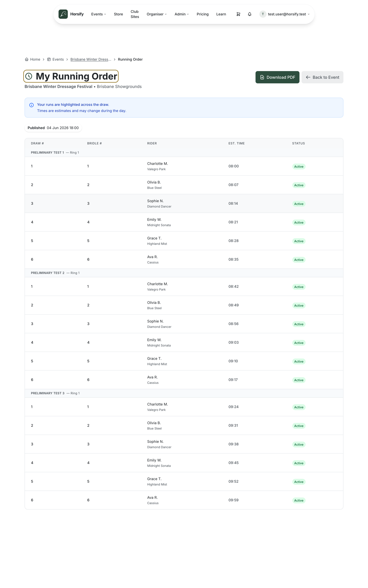
Task: Open the Pricing page
Action: pos(203,14)
